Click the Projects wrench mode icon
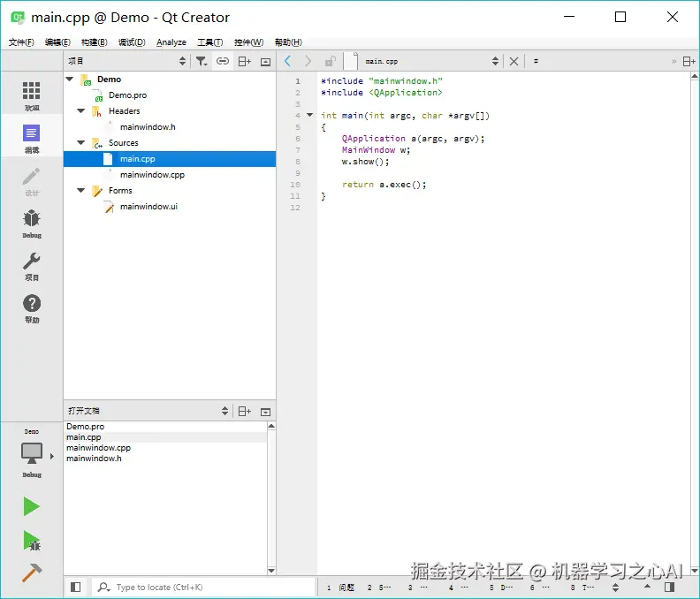Screen dimensions: 700x599 coord(32,265)
